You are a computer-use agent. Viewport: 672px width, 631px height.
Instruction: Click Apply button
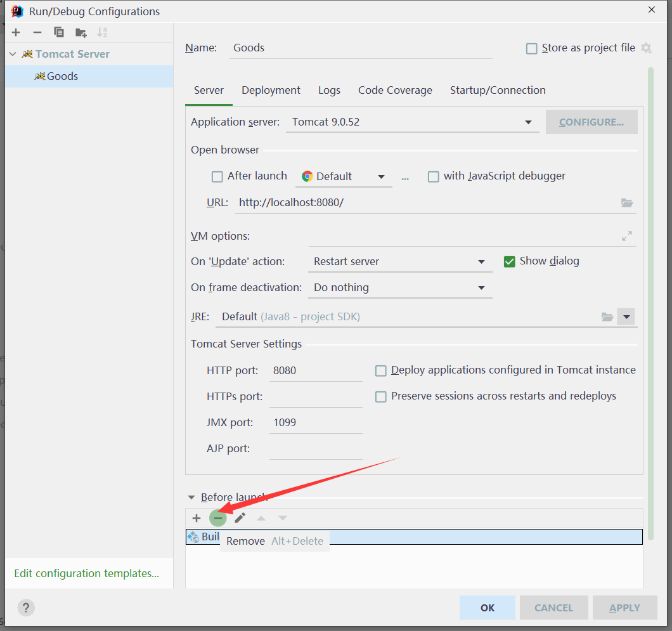(624, 608)
